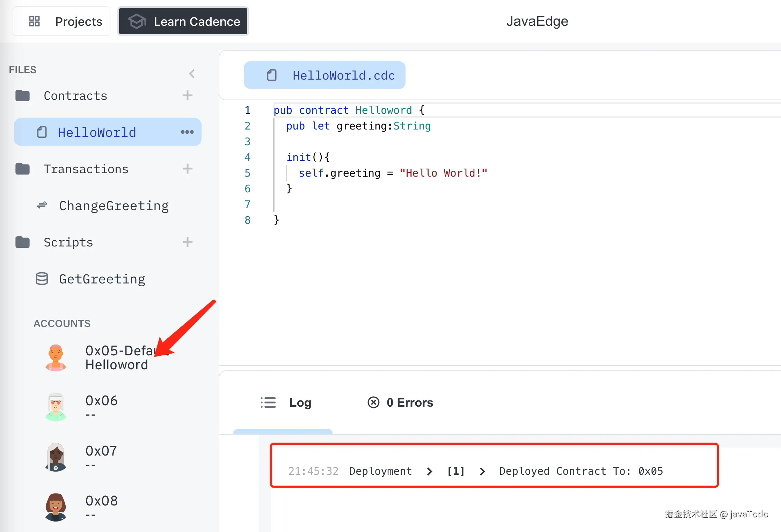The image size is (781, 532).
Task: Open the GetGreeting script file
Action: 102,279
